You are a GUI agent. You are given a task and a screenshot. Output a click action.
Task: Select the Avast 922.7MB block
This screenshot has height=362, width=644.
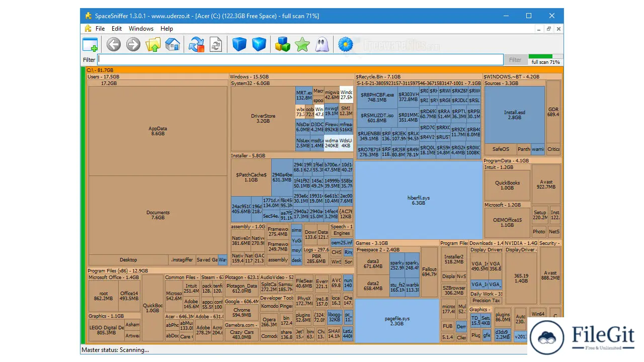(x=546, y=185)
